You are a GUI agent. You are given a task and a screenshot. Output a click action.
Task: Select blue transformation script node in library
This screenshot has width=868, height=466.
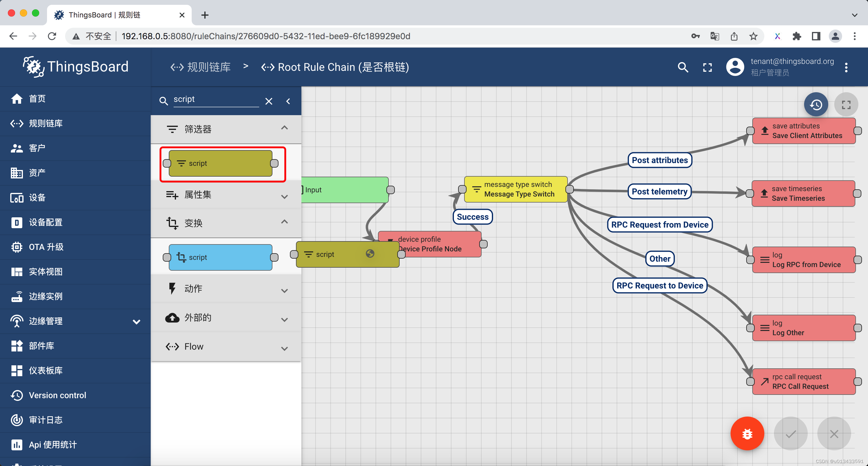coord(220,257)
